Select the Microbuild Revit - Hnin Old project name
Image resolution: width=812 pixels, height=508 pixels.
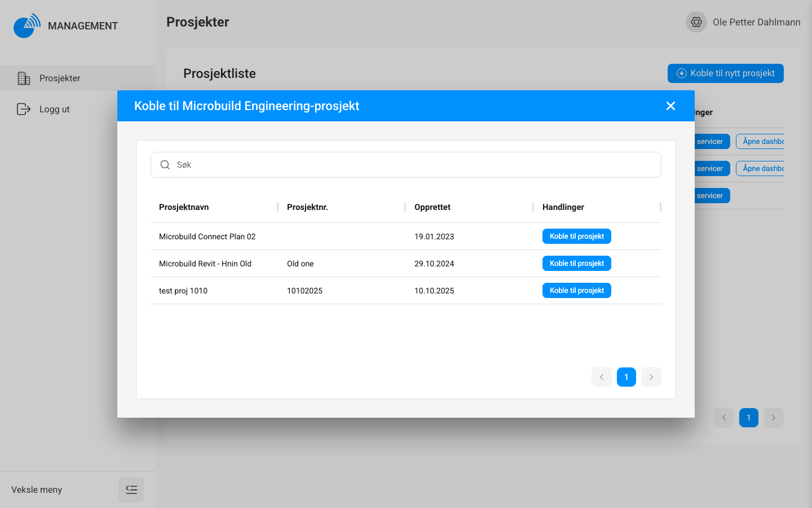[x=205, y=264]
